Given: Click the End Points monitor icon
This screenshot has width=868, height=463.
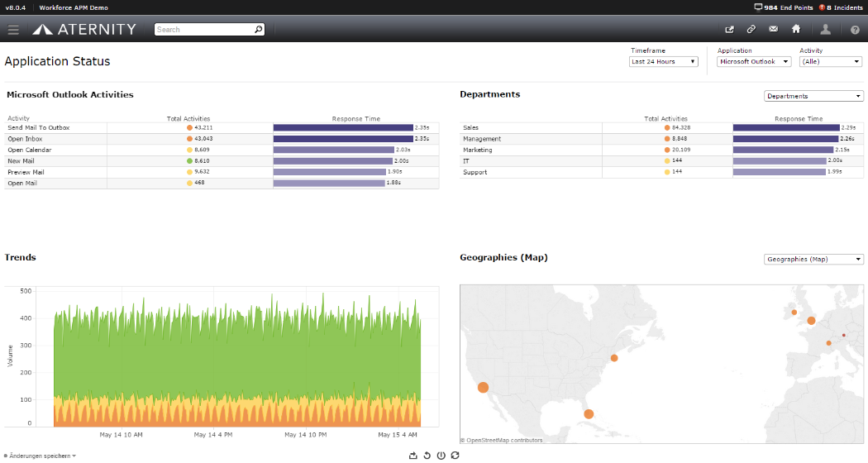Looking at the screenshot, I should pyautogui.click(x=758, y=7).
